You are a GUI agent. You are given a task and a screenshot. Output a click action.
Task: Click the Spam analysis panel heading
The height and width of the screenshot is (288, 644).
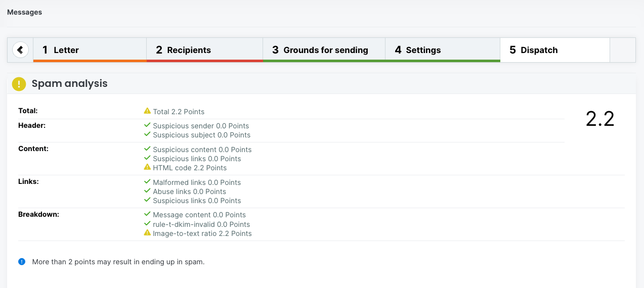click(x=69, y=84)
